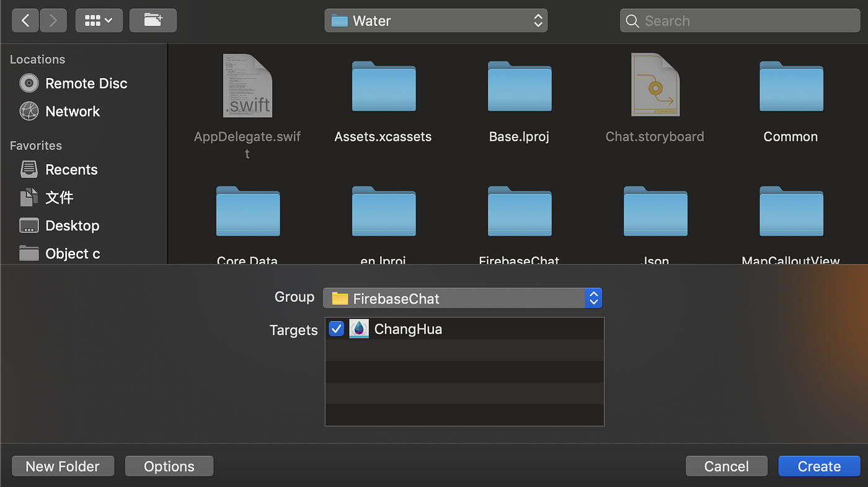This screenshot has width=868, height=487.
Task: Click the Common folder name label
Action: pos(790,137)
